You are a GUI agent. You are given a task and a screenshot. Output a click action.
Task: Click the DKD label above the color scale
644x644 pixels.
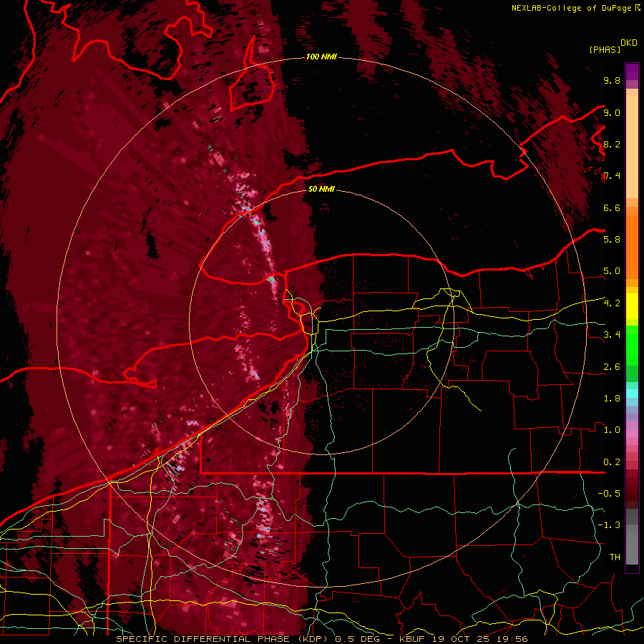[x=629, y=43]
